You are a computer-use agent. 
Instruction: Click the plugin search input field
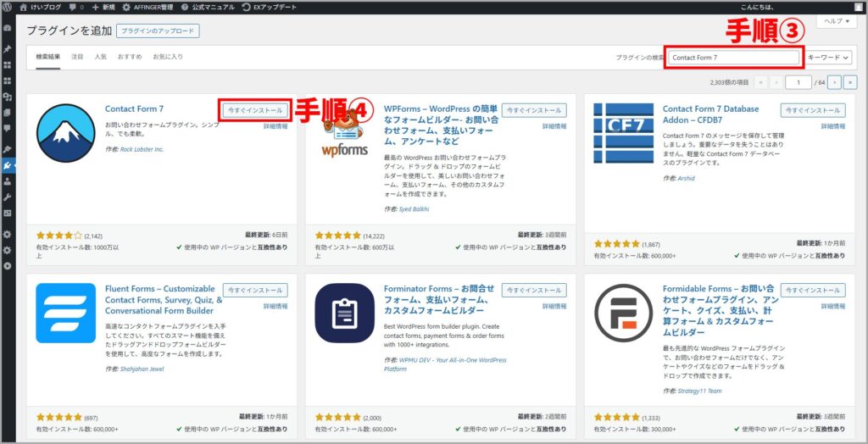[x=734, y=58]
